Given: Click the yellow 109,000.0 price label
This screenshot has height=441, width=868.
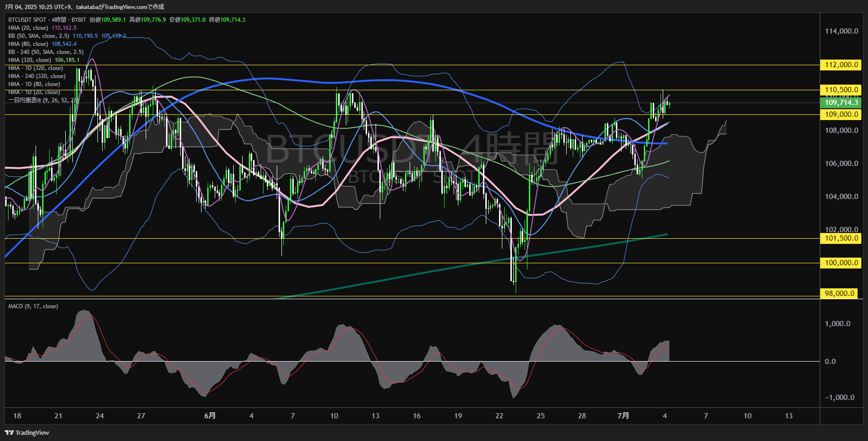Looking at the screenshot, I should [x=842, y=114].
